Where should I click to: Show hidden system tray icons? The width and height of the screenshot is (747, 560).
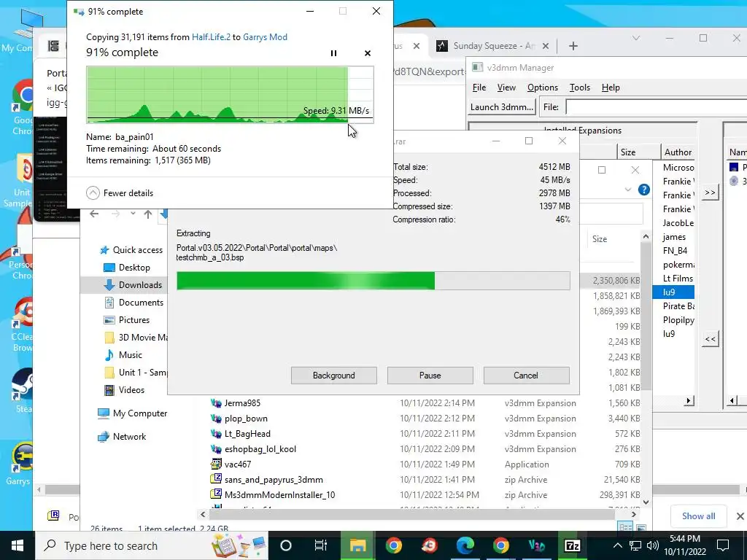(617, 545)
